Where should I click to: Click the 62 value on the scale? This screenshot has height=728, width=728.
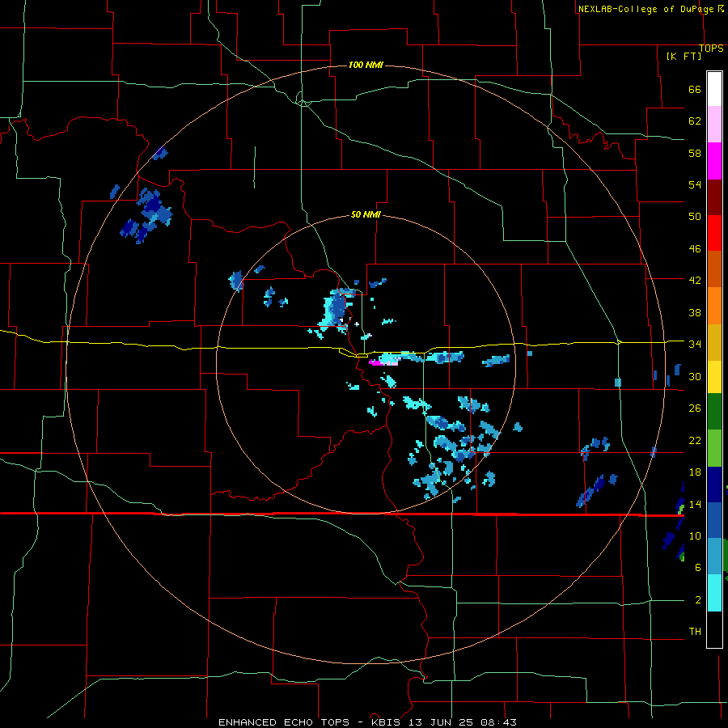click(695, 121)
